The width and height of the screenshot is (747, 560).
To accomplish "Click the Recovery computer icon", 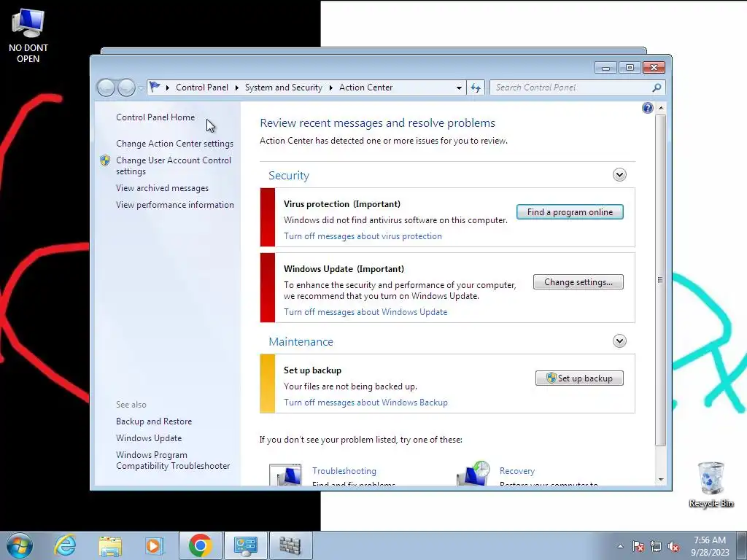I will pos(473,473).
